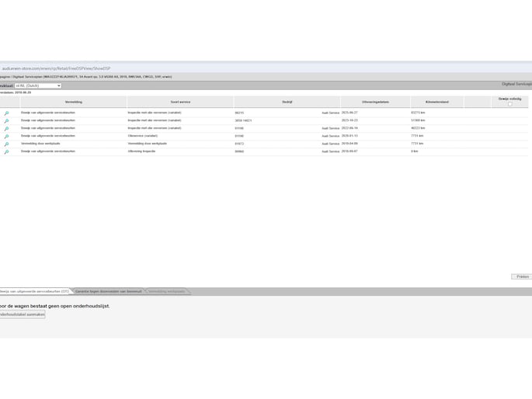The width and height of the screenshot is (532, 399).
Task: Open magnifier for the 2020-01-13 Olieservice row
Action: (x=6, y=137)
